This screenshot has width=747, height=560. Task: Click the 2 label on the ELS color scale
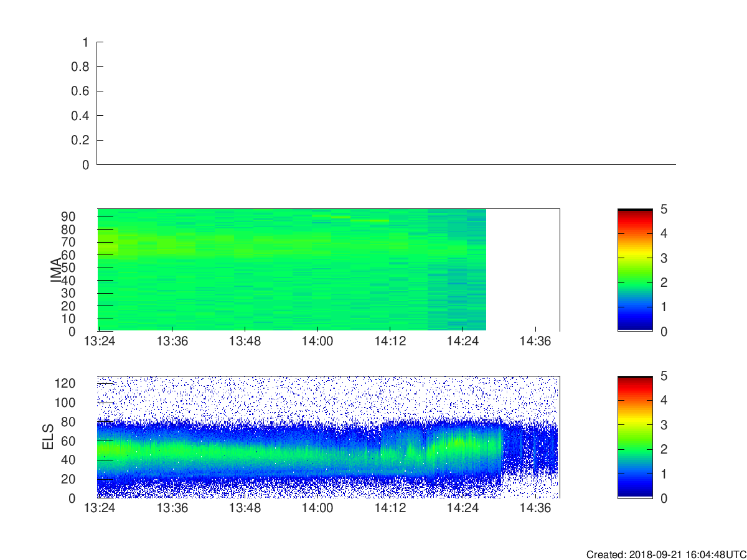[664, 449]
